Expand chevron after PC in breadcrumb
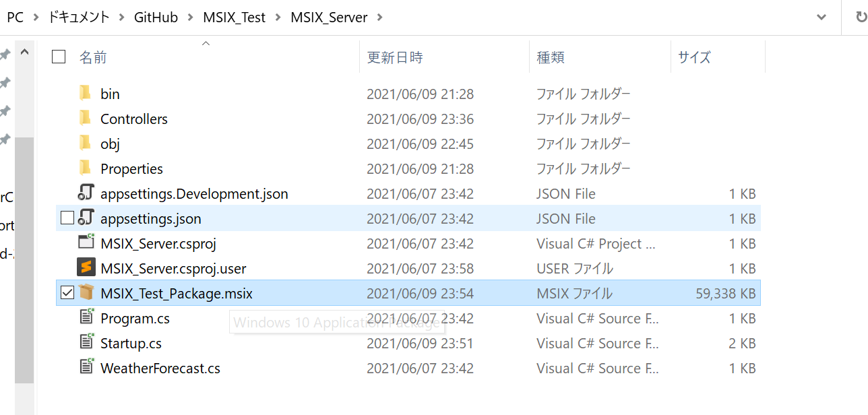The image size is (868, 415). click(35, 18)
